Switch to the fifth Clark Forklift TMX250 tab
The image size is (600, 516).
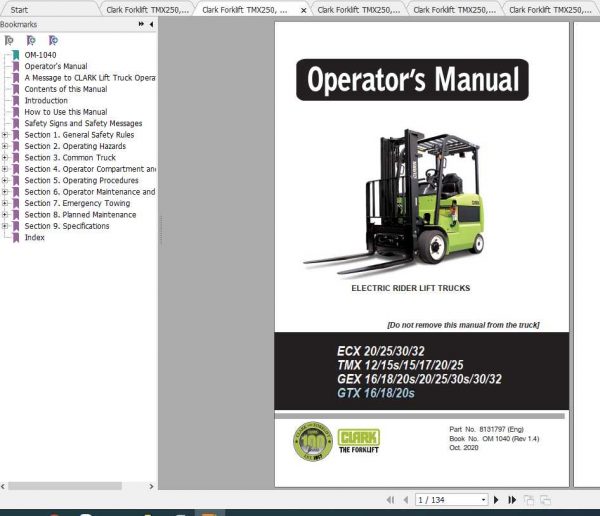(550, 10)
